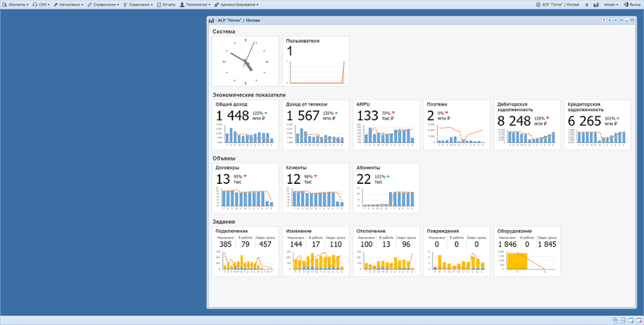Click the Экономические показатели section heading

249,95
